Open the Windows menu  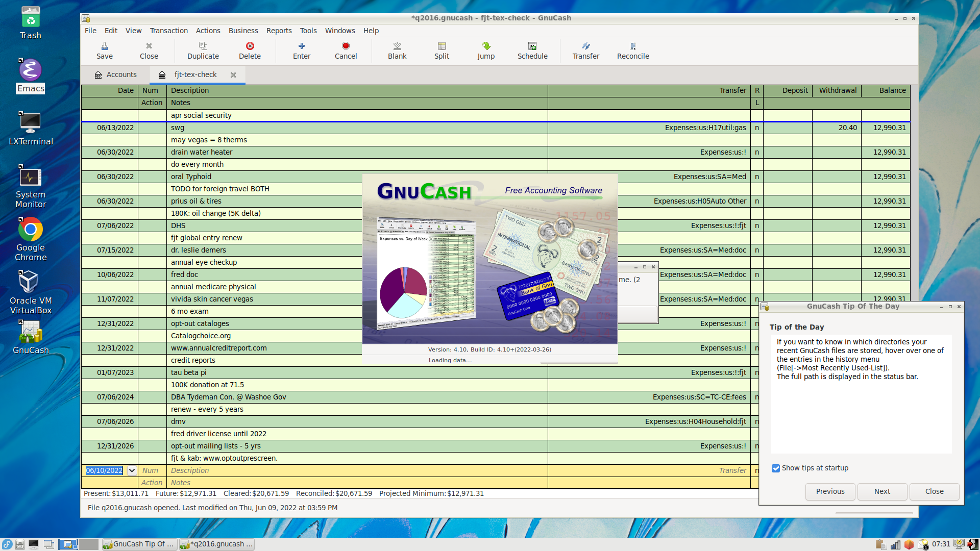click(340, 31)
